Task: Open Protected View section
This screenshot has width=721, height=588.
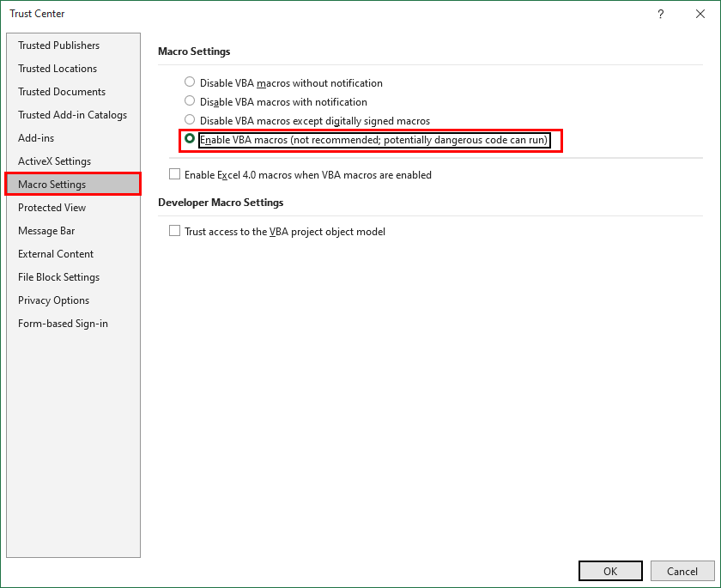Action: click(73, 208)
